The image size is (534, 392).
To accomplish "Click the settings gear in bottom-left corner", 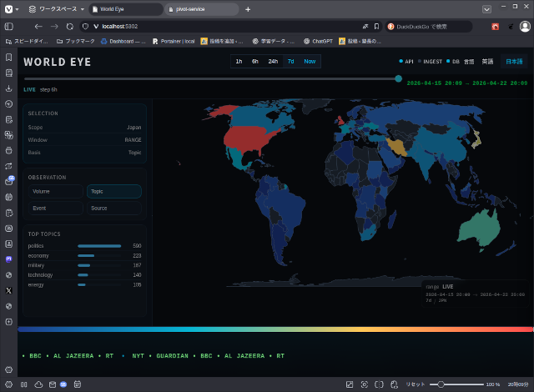I will tap(8, 369).
